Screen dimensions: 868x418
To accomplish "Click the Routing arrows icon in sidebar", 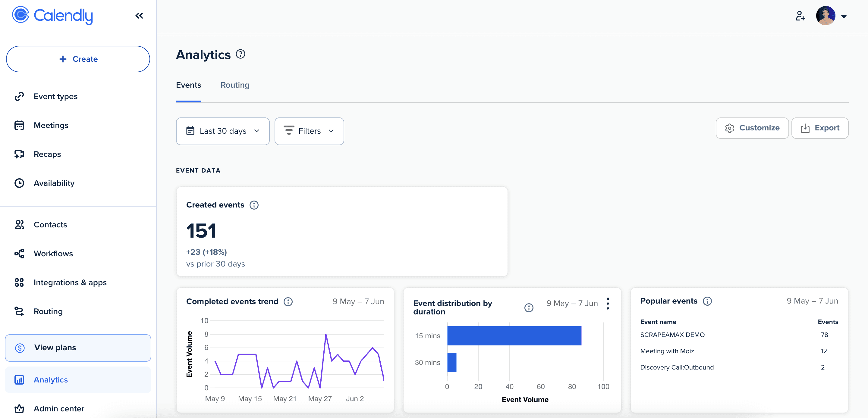I will [x=19, y=312].
